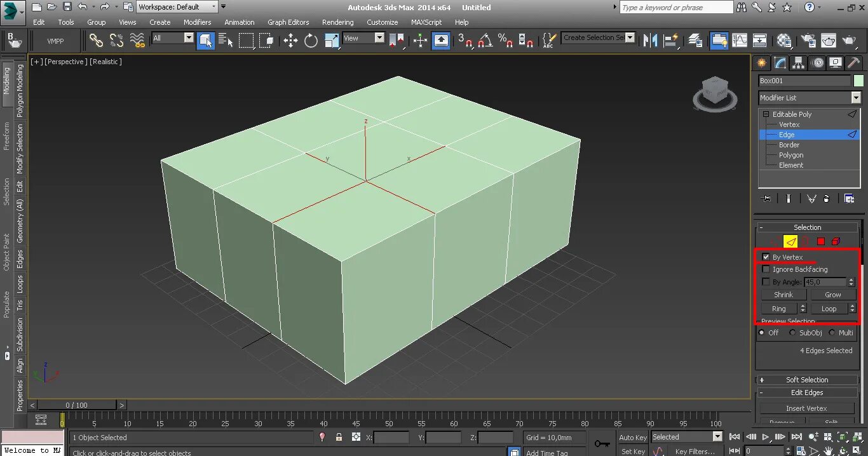The height and width of the screenshot is (456, 868).
Task: Activate the Select and Rotate tool
Action: click(311, 41)
